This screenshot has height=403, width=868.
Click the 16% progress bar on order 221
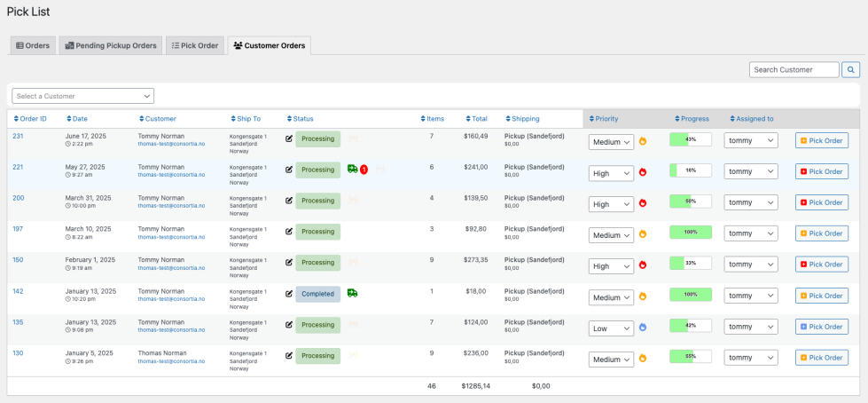tap(690, 170)
